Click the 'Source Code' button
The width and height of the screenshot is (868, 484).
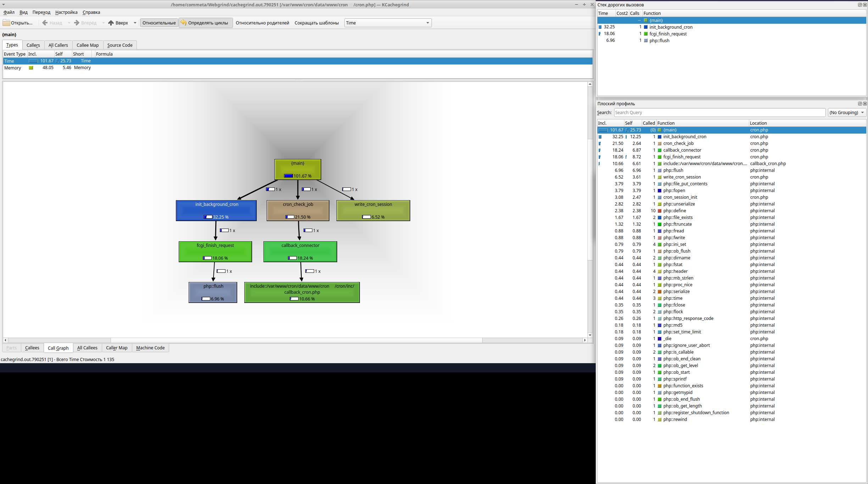point(119,45)
